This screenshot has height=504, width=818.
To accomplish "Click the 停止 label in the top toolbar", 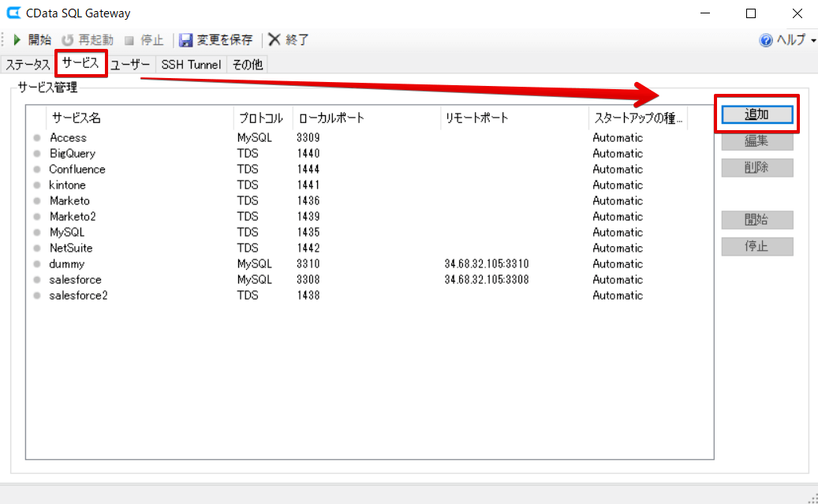I will tap(151, 40).
